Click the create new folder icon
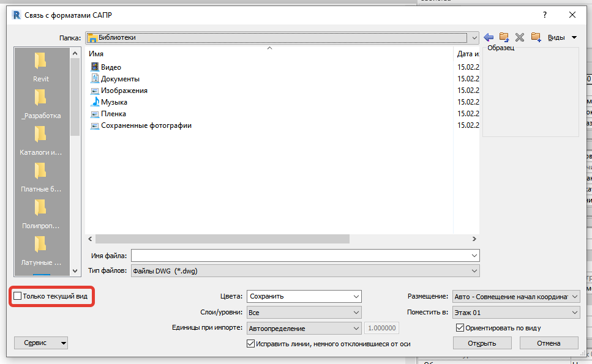This screenshot has height=364, width=592. pyautogui.click(x=536, y=37)
